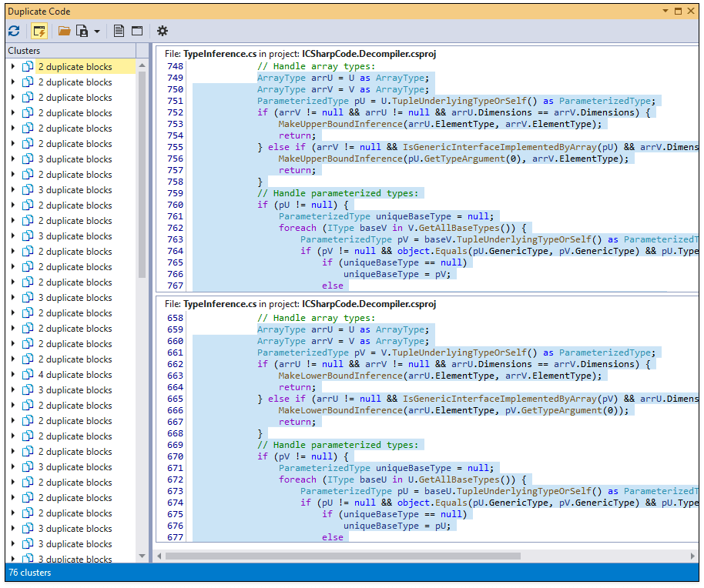Open the report document view
This screenshot has height=588, width=704.
point(119,31)
